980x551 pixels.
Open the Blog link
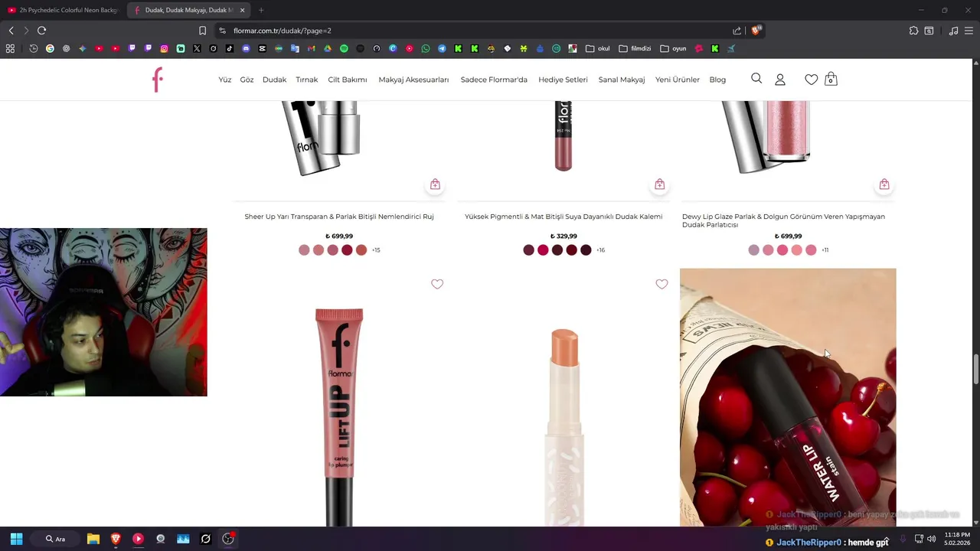coord(717,80)
